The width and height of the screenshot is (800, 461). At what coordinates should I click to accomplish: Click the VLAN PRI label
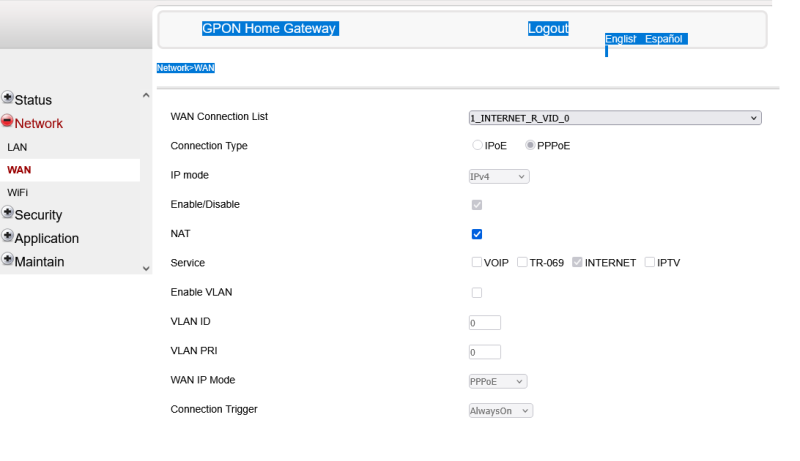[194, 351]
